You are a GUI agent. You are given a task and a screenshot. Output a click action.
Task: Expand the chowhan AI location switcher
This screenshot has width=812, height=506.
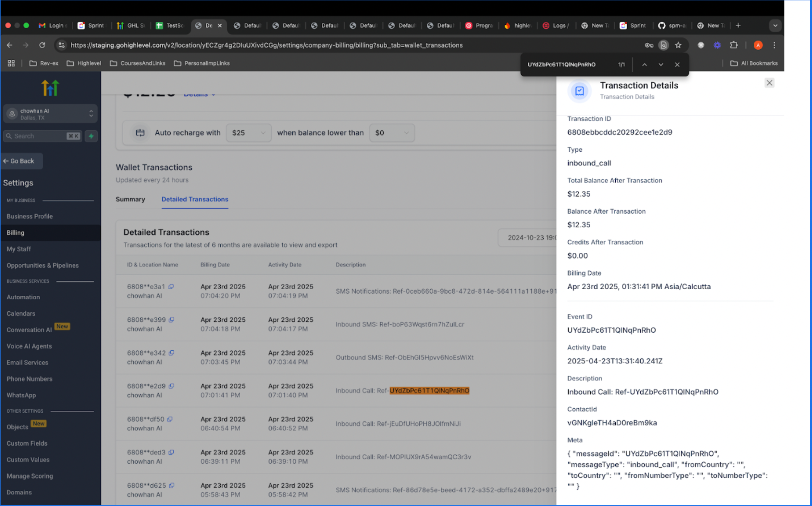[50, 114]
